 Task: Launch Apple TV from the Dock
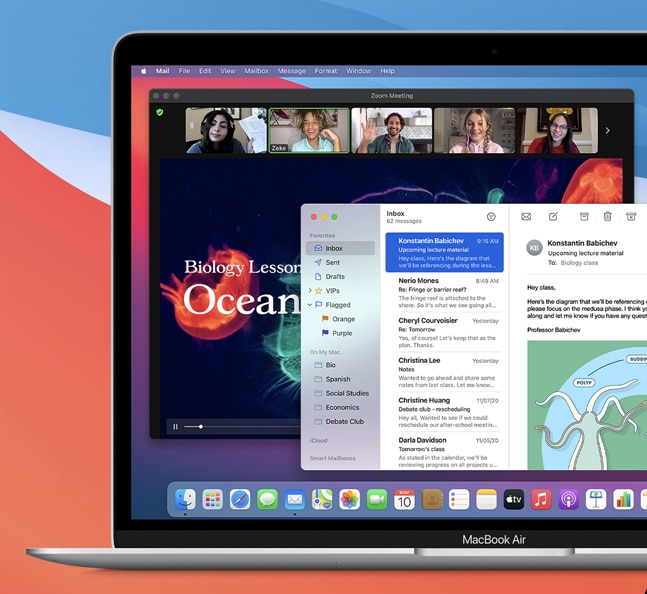pos(514,500)
